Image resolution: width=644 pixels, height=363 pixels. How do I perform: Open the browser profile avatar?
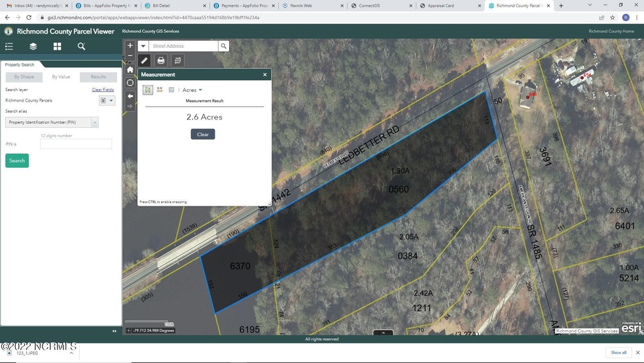click(626, 18)
